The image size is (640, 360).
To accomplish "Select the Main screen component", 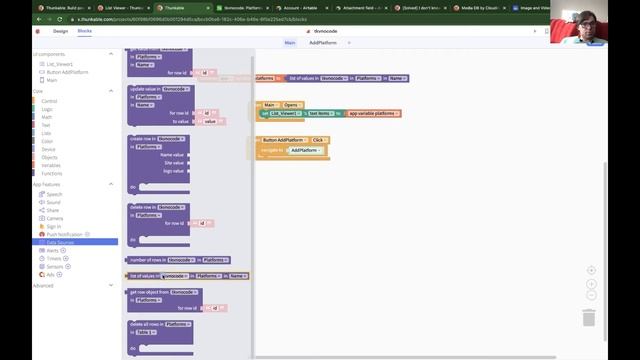I will click(x=51, y=80).
